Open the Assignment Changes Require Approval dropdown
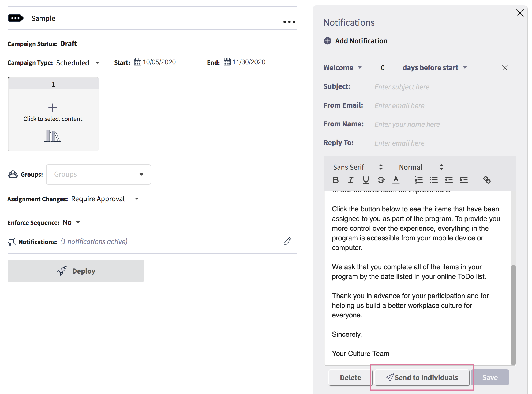532x394 pixels. [105, 199]
